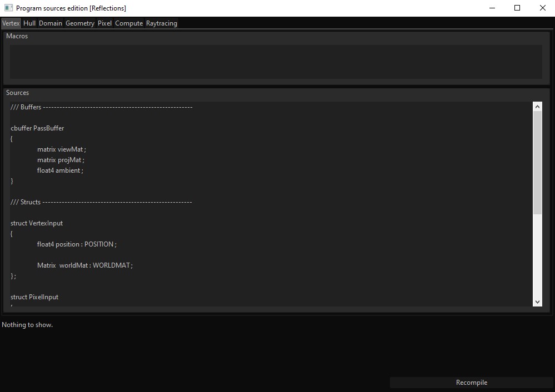
Task: Click 'float4 position : POSITION ;' line
Action: point(77,244)
